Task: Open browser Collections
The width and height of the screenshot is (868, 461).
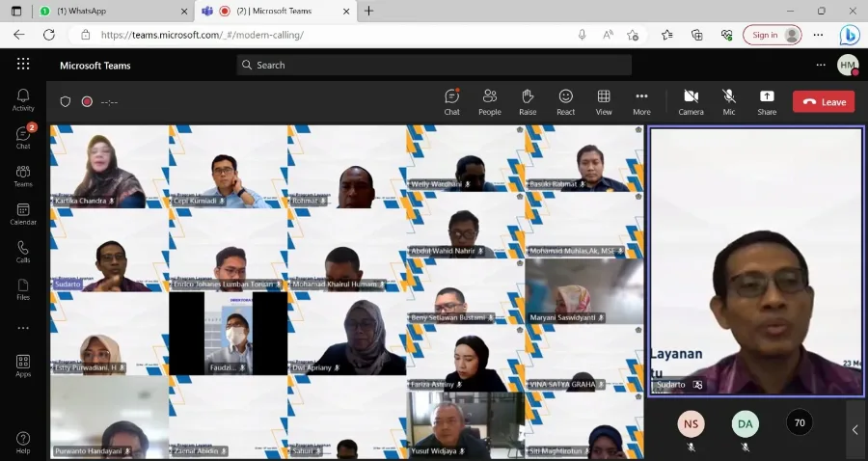Action: (x=697, y=35)
